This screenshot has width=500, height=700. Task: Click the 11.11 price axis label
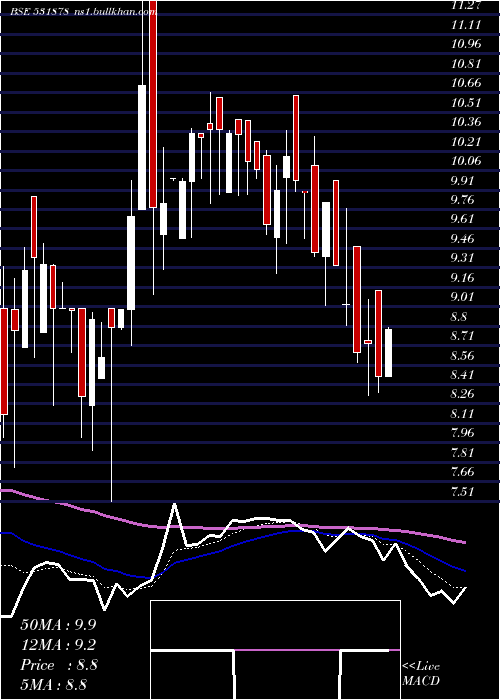466,25
